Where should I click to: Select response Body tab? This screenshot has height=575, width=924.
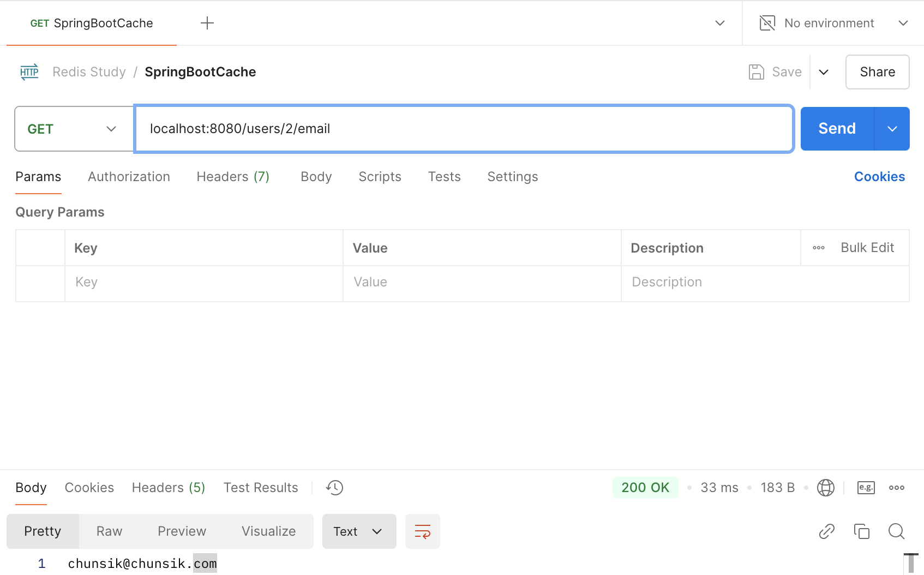click(x=31, y=488)
